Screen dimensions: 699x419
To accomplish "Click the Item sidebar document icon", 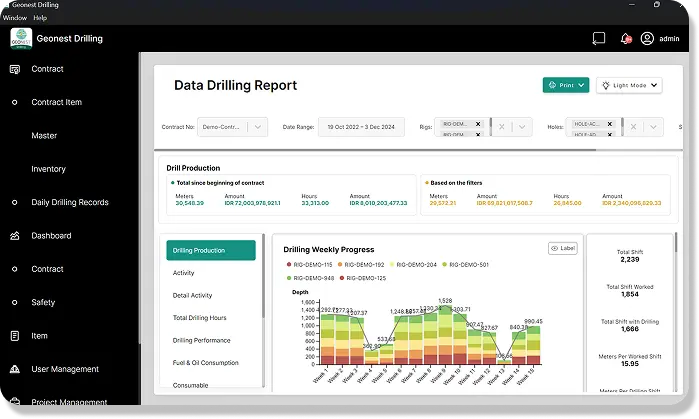I will tap(14, 336).
